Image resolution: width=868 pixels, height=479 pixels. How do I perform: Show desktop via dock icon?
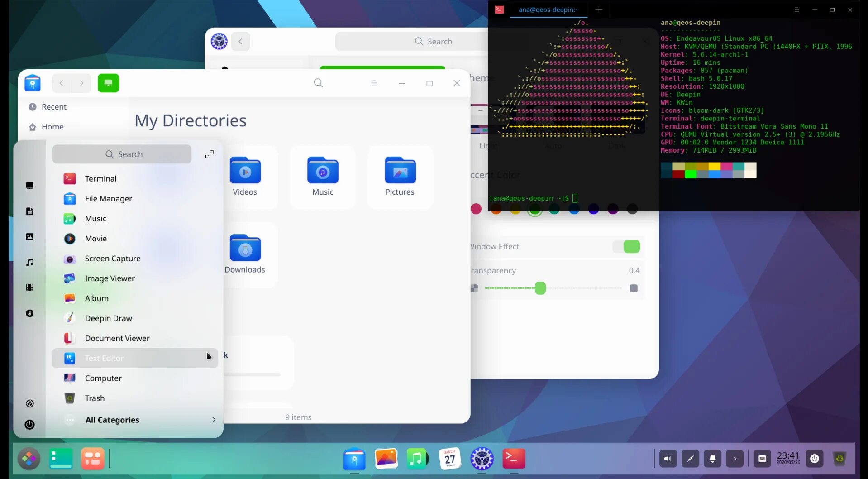point(61,459)
